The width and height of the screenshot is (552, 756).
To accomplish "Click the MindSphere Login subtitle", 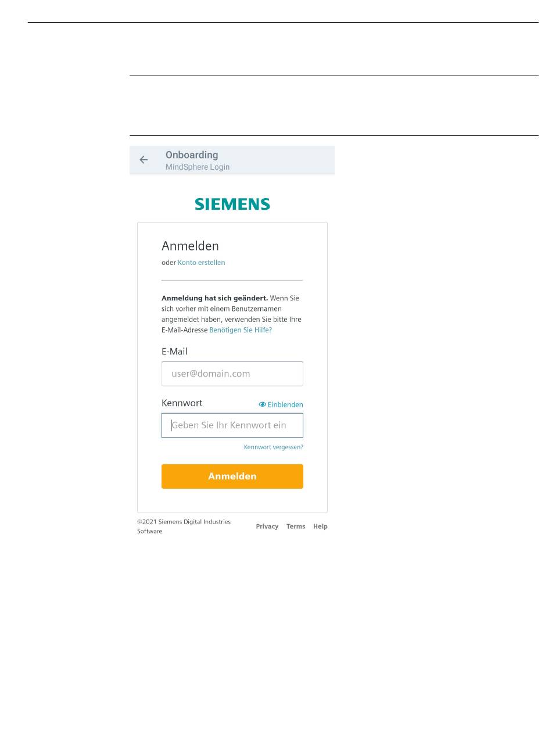I will 198,167.
